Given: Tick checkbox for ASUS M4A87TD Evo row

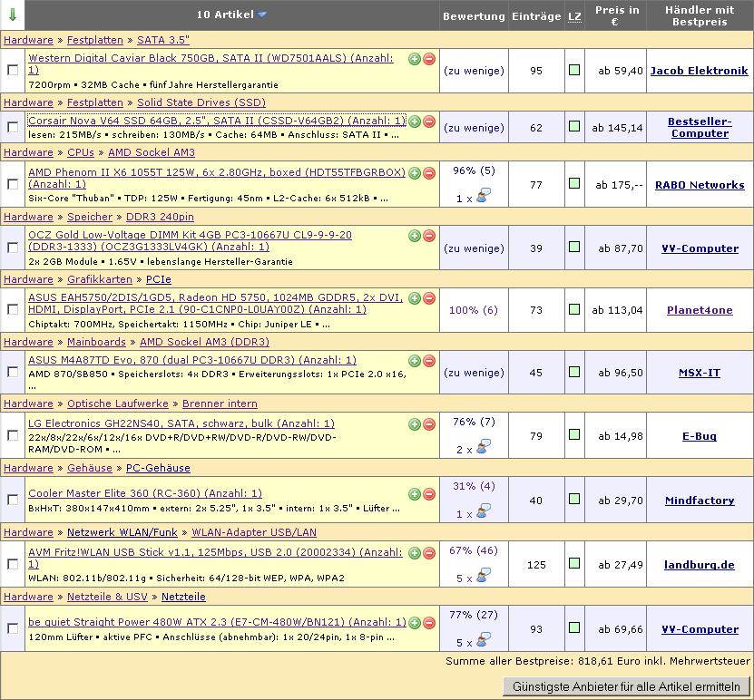Looking at the screenshot, I should point(13,372).
